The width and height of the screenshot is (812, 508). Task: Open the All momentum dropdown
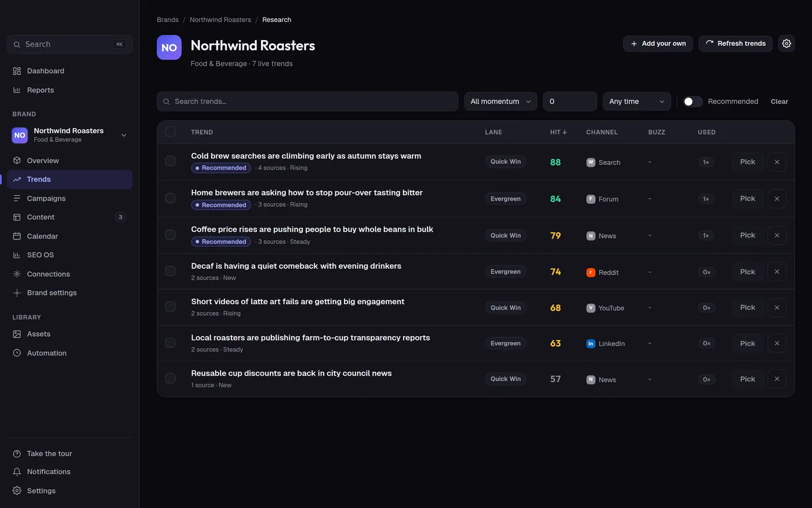(501, 102)
